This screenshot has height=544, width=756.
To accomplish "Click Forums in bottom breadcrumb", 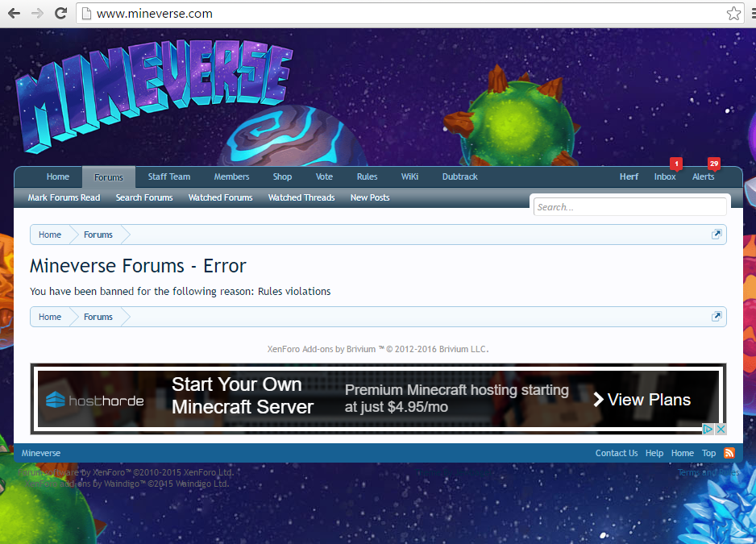I will pos(98,317).
